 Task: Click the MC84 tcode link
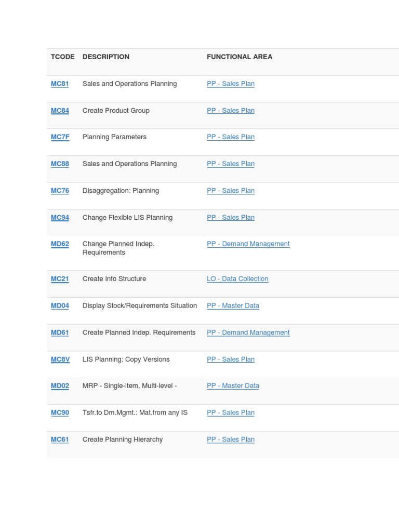[60, 111]
